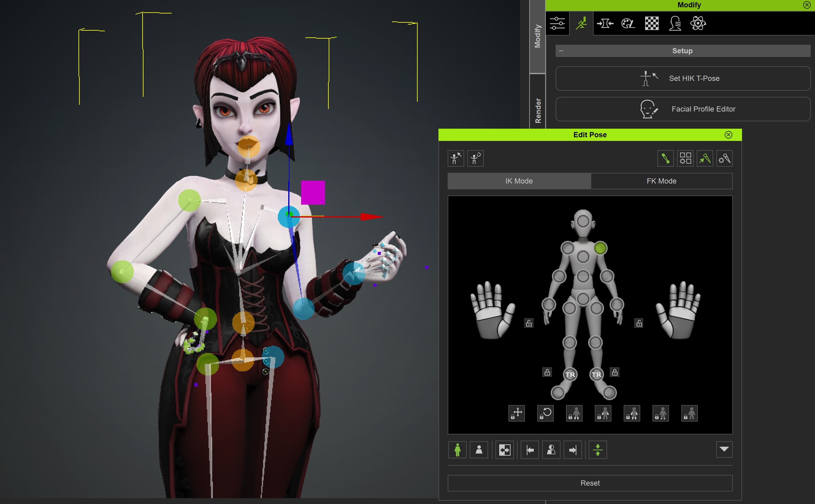Screen dimensions: 815x504
Task: Select the full body view icon
Action: tap(457, 450)
